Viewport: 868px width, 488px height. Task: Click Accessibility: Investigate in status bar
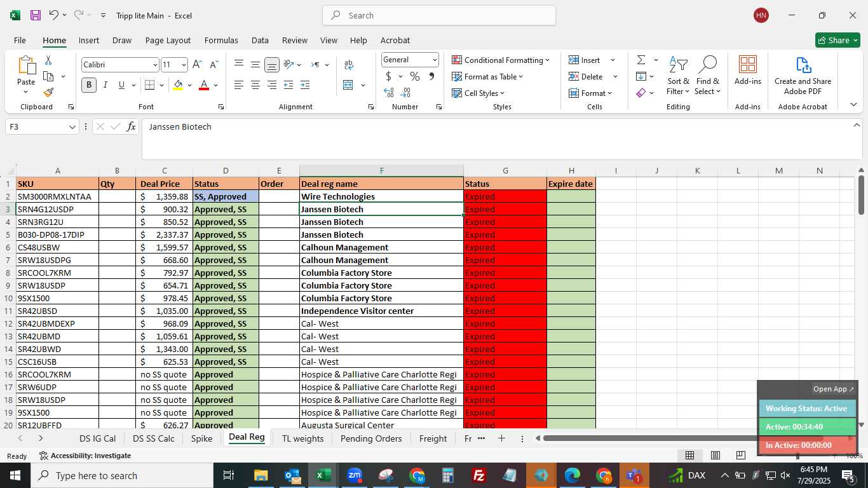coord(85,456)
